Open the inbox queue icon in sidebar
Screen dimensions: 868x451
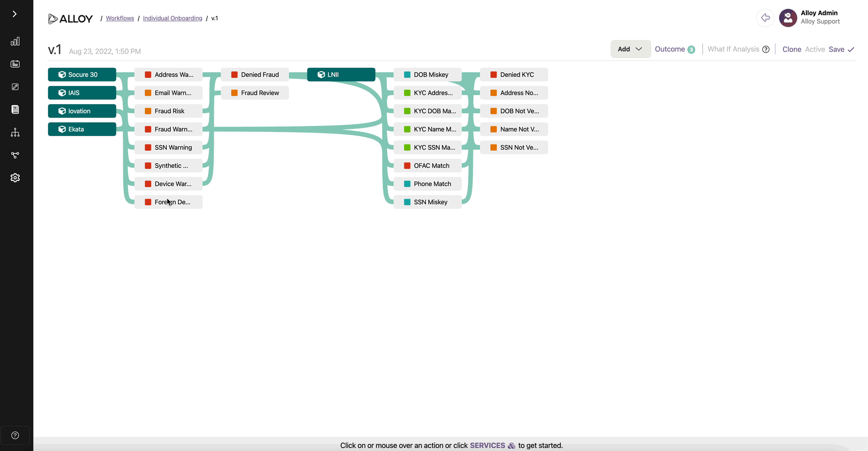pos(15,64)
